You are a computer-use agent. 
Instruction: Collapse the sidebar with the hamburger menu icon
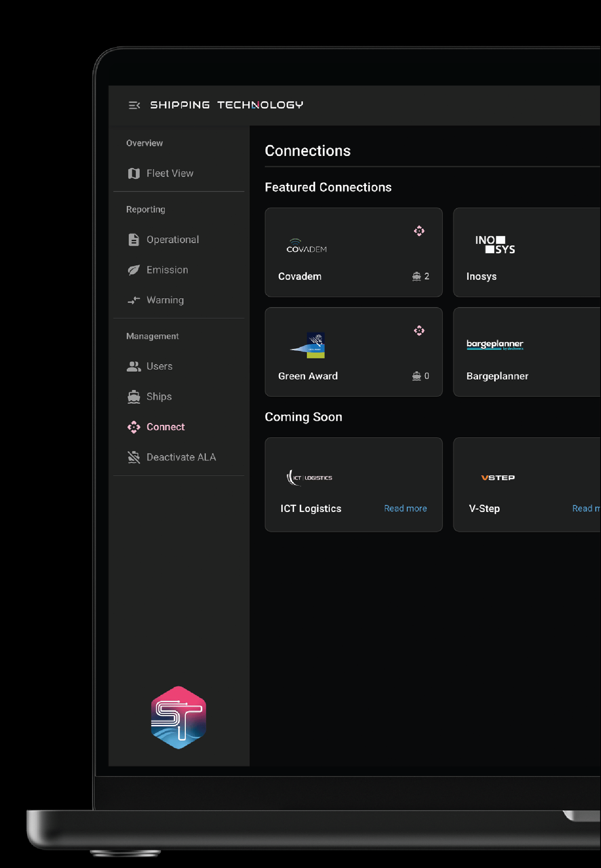click(134, 105)
